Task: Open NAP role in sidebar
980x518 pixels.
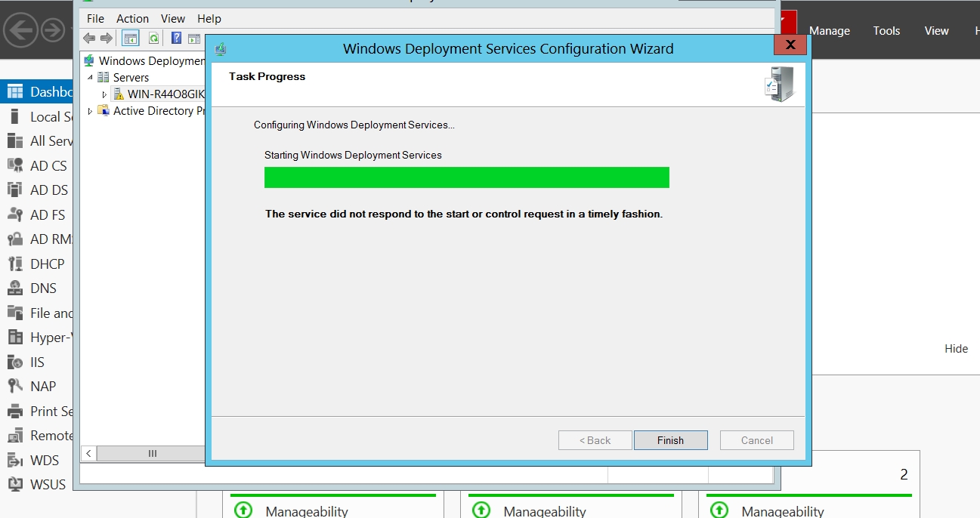Action: click(x=36, y=386)
